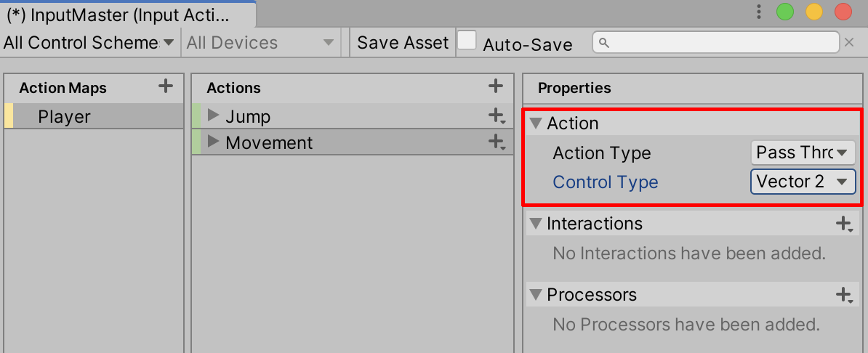Image resolution: width=868 pixels, height=353 pixels.
Task: Collapse the Processors section
Action: (537, 295)
